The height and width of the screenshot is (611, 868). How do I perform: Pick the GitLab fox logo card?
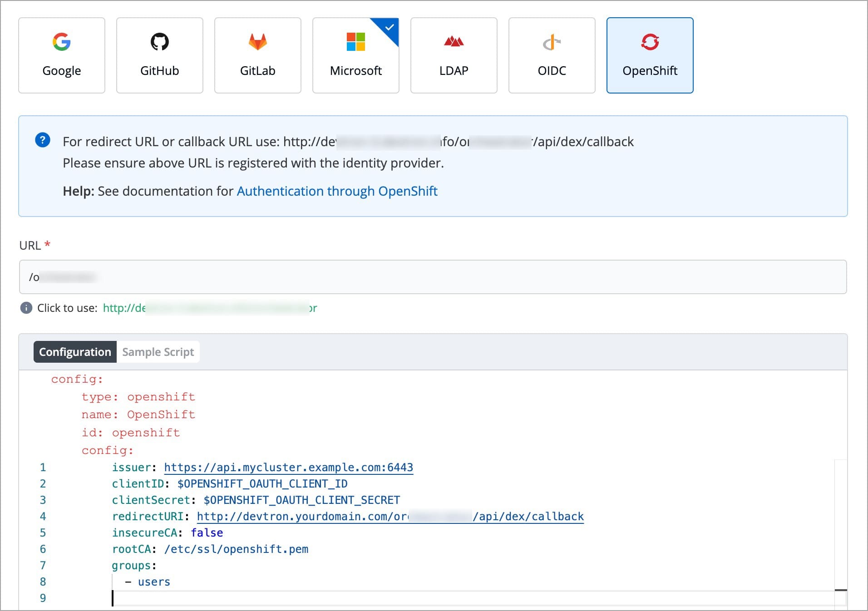click(x=257, y=55)
